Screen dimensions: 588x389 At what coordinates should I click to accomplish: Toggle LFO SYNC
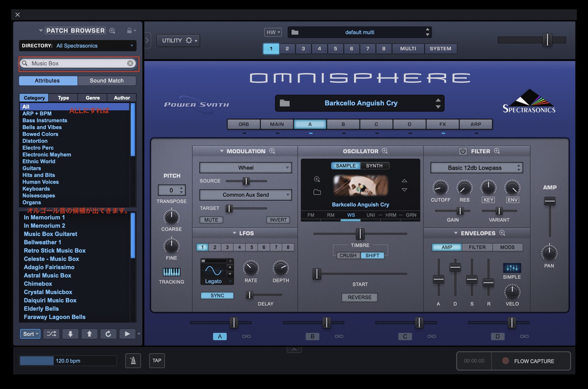point(217,295)
